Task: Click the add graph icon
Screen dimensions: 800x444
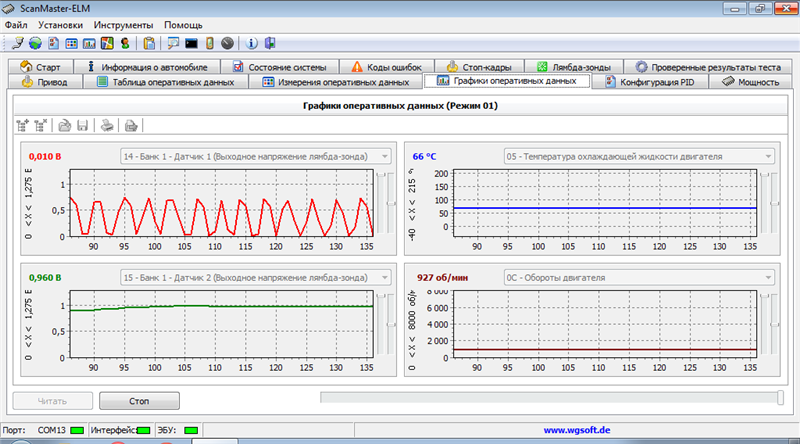Action: pos(23,125)
